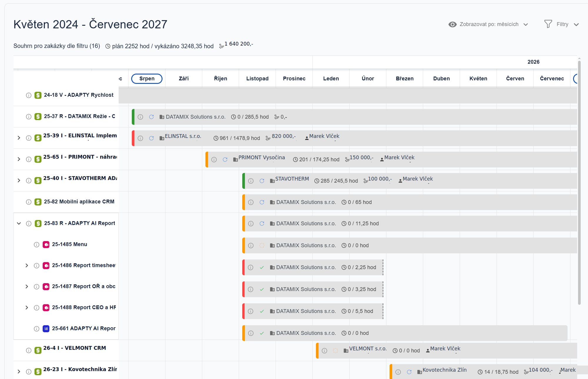Image resolution: width=588 pixels, height=379 pixels.
Task: Select the Září month column header
Action: point(184,79)
